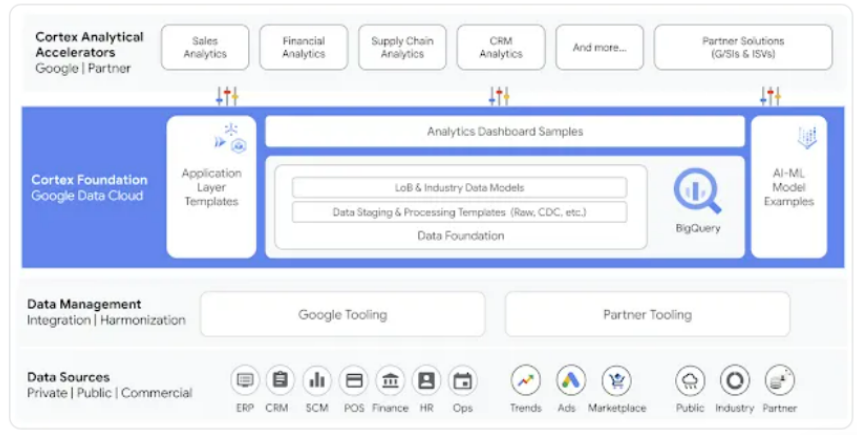This screenshot has height=435, width=857.
Task: Click the arrows connector above Application Layer Templates
Action: 227,96
